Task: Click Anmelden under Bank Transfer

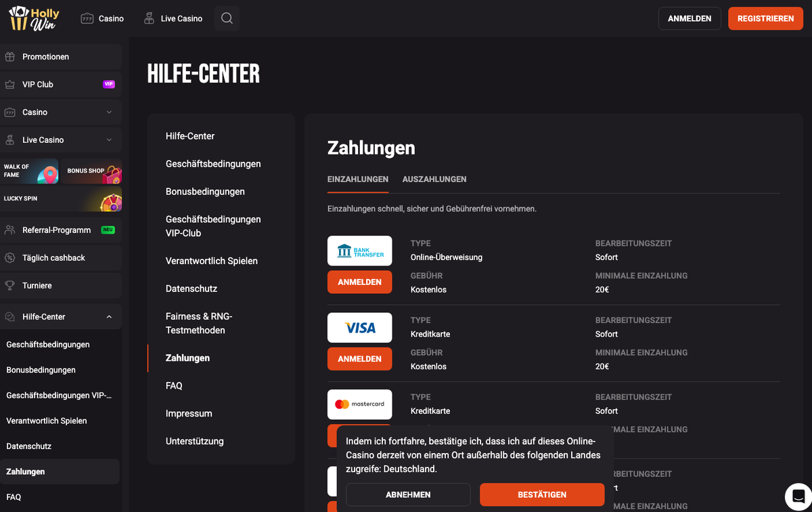Action: pyautogui.click(x=360, y=282)
